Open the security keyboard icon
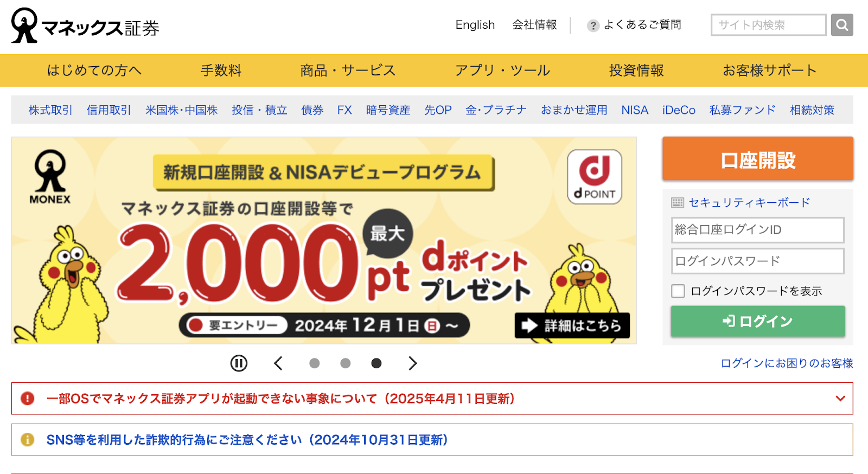Screen dimensions: 868x474 click(x=678, y=203)
